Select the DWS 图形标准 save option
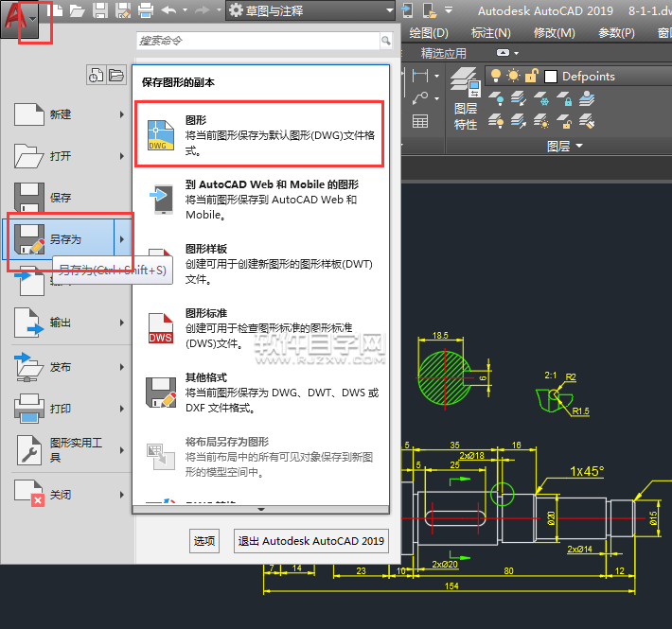The height and width of the screenshot is (629, 672). click(x=260, y=326)
